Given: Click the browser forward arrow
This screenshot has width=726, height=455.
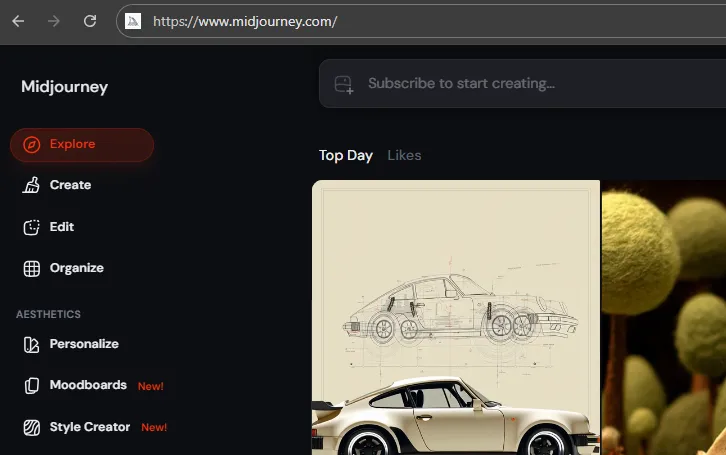Looking at the screenshot, I should point(54,21).
